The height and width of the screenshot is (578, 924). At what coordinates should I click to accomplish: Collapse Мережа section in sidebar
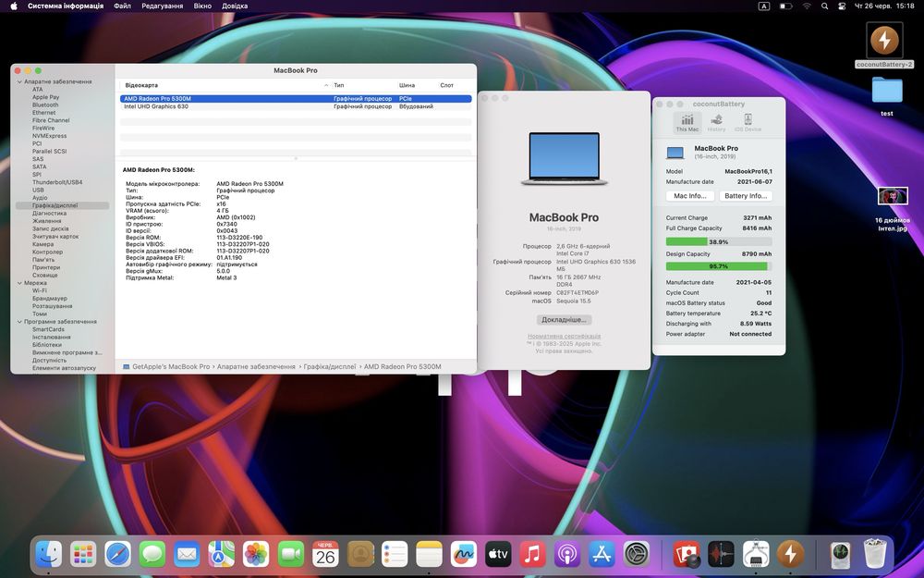[x=19, y=283]
